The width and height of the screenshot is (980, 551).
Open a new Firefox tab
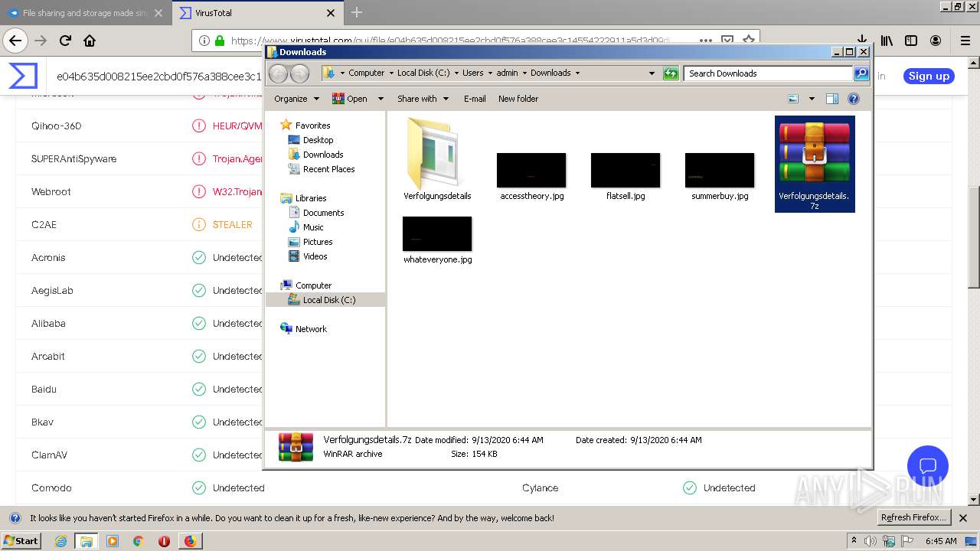(x=357, y=12)
